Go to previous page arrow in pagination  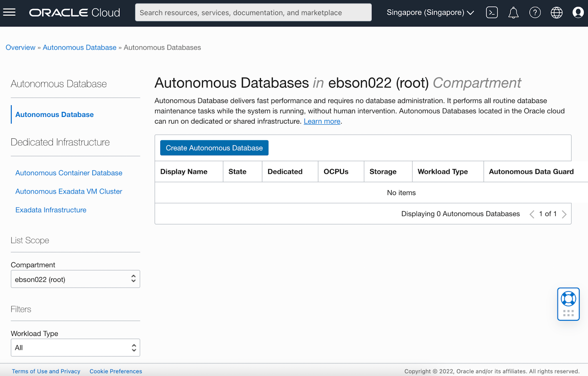click(x=532, y=214)
